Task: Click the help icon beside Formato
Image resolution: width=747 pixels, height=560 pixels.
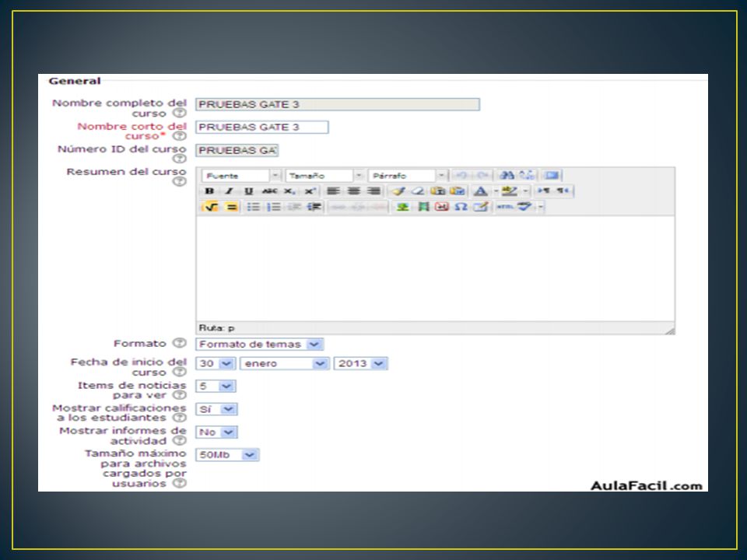Action: pyautogui.click(x=179, y=343)
